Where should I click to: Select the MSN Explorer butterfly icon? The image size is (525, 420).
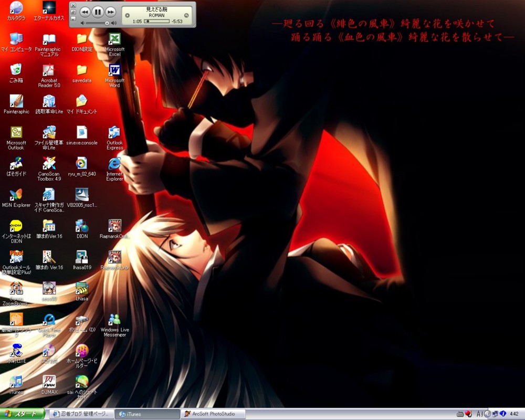point(16,198)
